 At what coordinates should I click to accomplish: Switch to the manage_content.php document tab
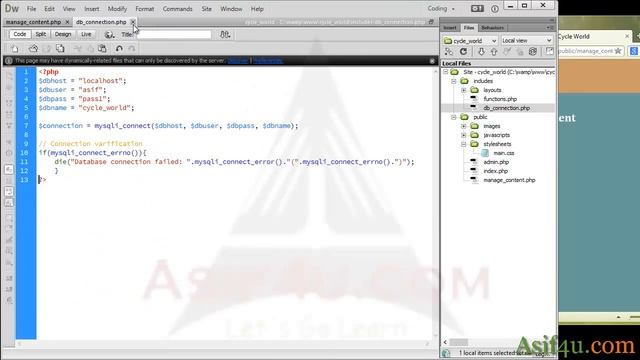[33, 22]
